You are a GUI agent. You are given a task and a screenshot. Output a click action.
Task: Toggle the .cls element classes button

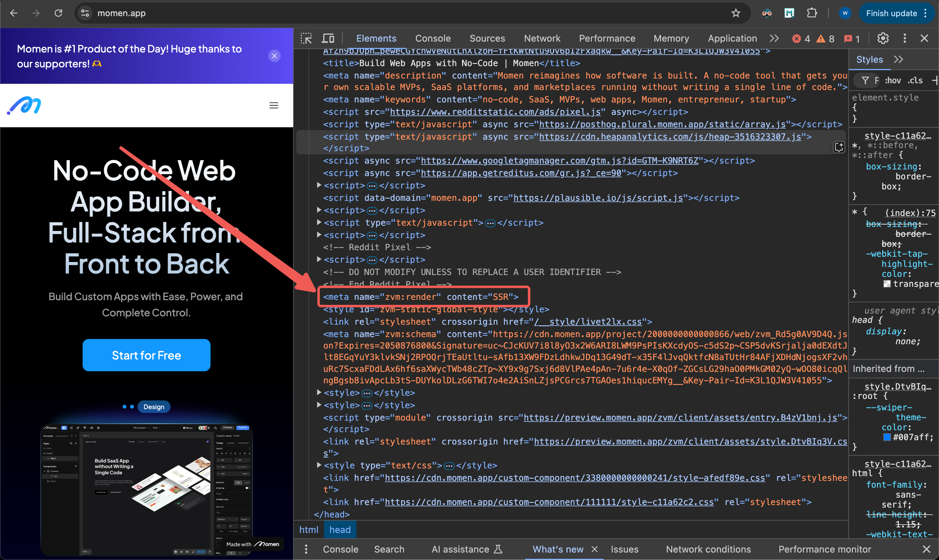(x=915, y=80)
